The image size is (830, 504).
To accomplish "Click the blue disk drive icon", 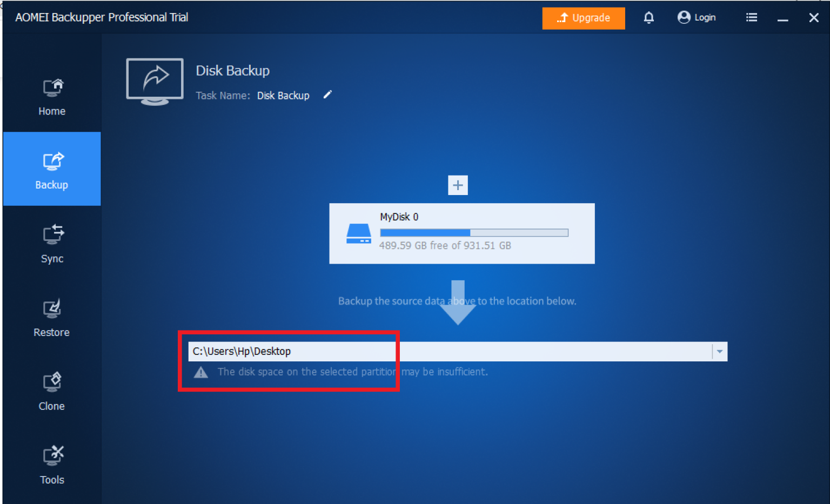I will [x=358, y=234].
